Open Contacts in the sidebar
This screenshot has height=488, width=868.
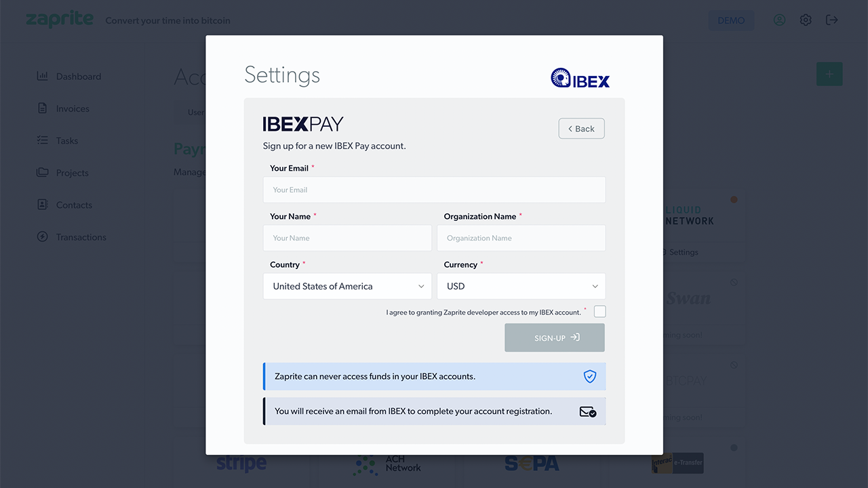click(x=74, y=205)
